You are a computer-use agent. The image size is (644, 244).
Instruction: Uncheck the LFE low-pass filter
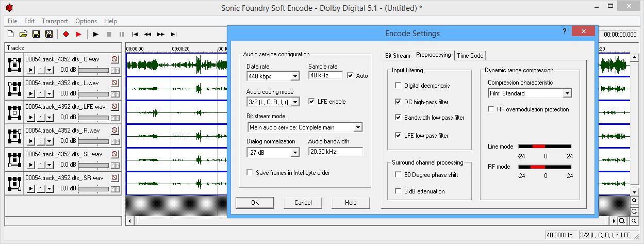(398, 135)
